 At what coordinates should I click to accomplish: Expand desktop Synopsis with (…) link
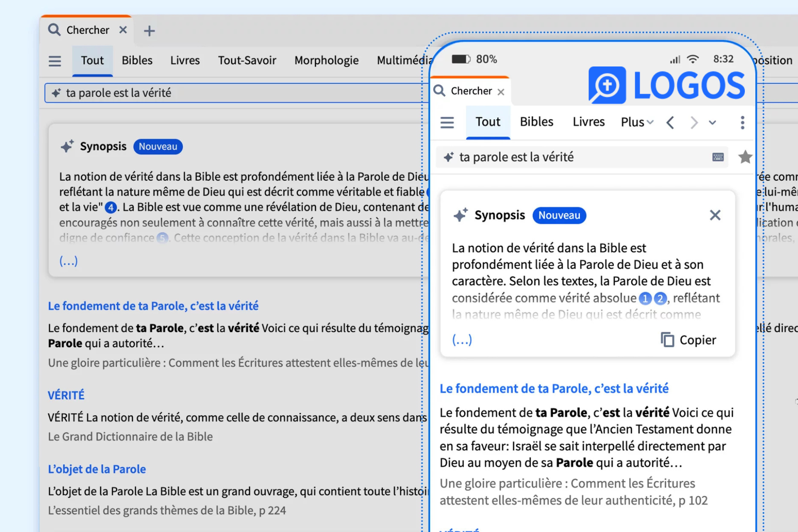point(69,261)
